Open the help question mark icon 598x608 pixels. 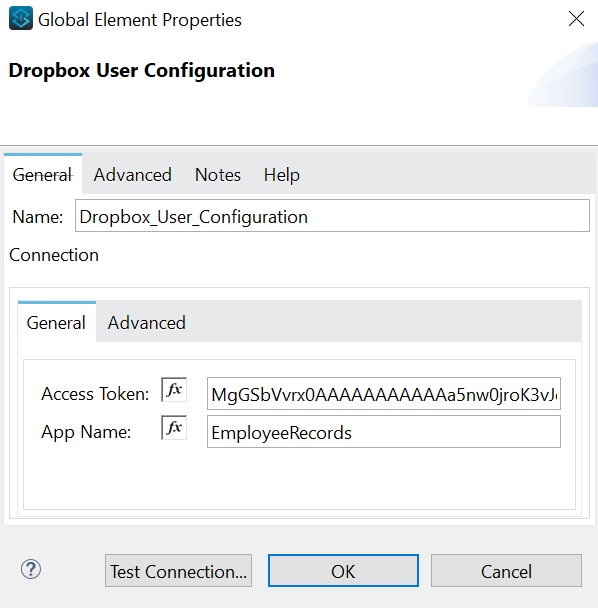(x=31, y=569)
